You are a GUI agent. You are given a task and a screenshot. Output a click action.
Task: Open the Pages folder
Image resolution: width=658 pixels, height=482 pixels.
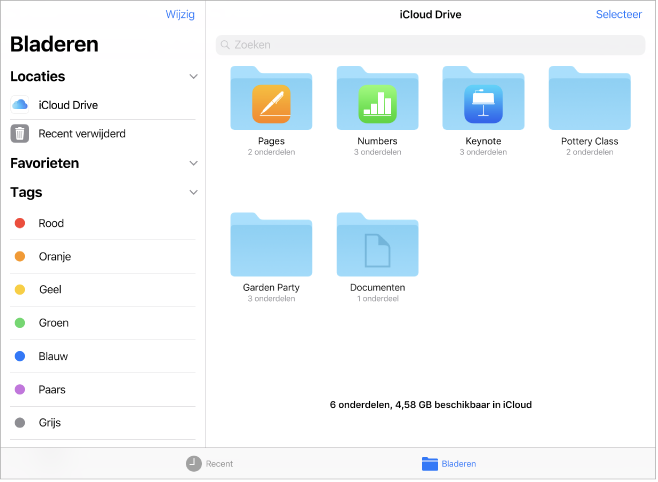tap(271, 98)
